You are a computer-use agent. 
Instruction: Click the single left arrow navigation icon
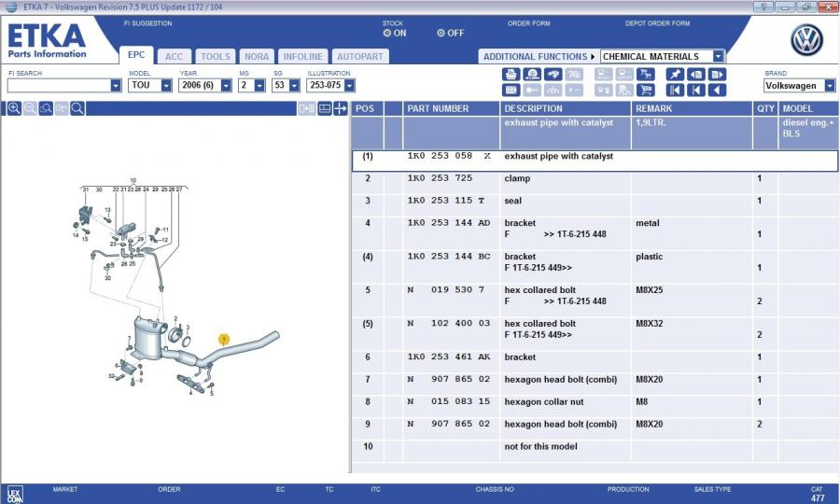(x=717, y=91)
